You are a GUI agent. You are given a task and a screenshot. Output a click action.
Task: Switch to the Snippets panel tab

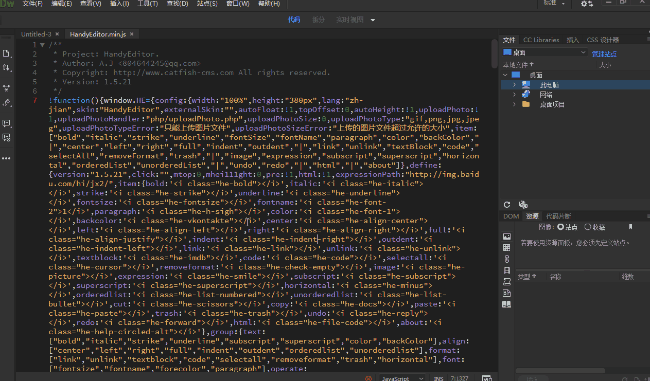pyautogui.click(x=558, y=216)
